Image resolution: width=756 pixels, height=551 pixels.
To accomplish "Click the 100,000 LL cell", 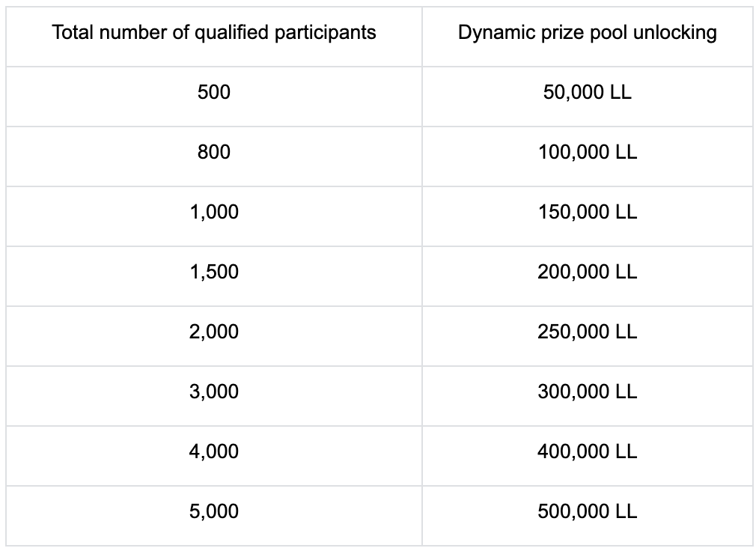I will pos(588,153).
